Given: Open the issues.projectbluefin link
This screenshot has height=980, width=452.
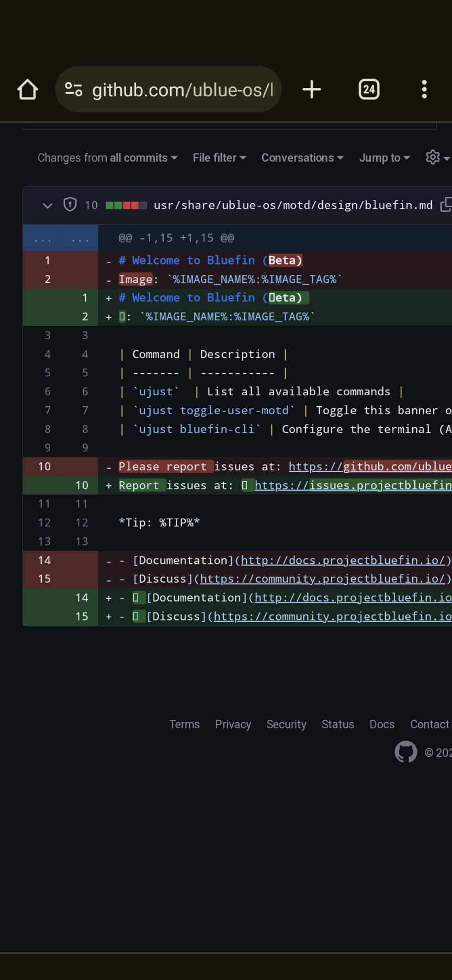Looking at the screenshot, I should [x=353, y=485].
